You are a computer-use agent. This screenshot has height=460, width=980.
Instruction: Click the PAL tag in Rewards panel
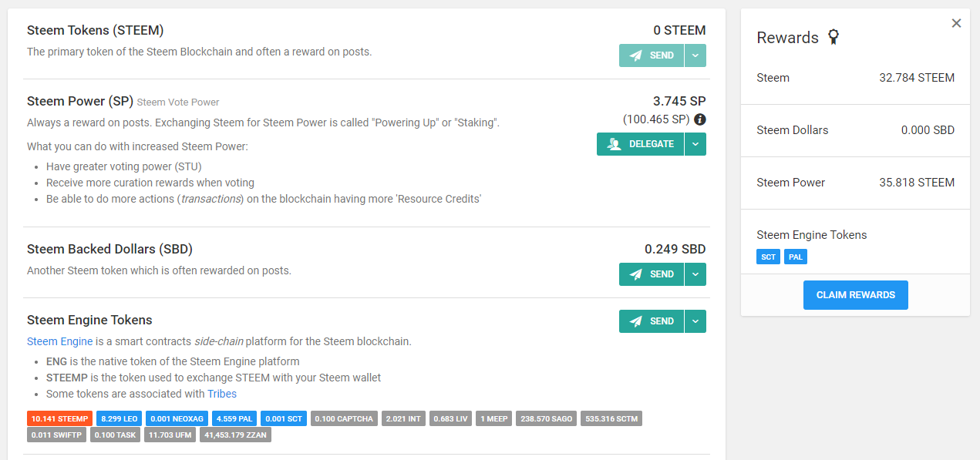coord(796,257)
